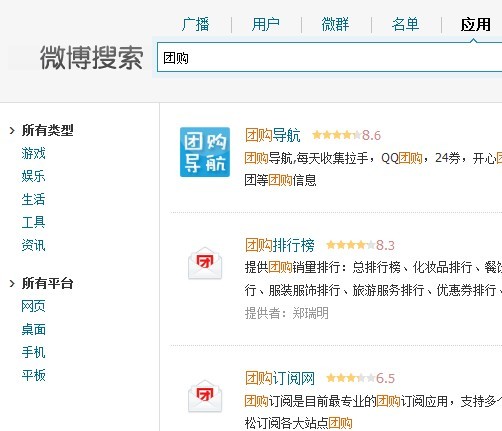Filter by 手机 platform
This screenshot has height=431, width=502.
[33, 352]
